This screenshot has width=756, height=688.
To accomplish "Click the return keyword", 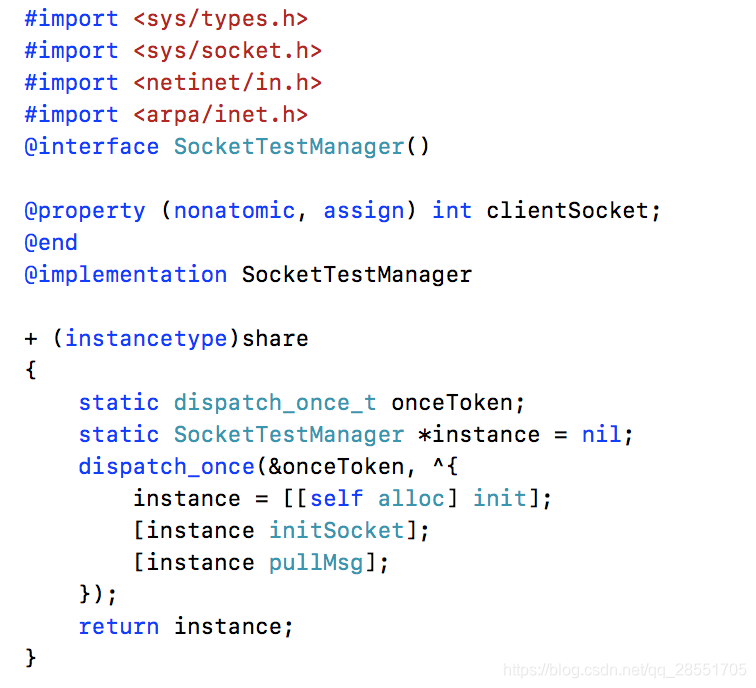I will (x=119, y=627).
